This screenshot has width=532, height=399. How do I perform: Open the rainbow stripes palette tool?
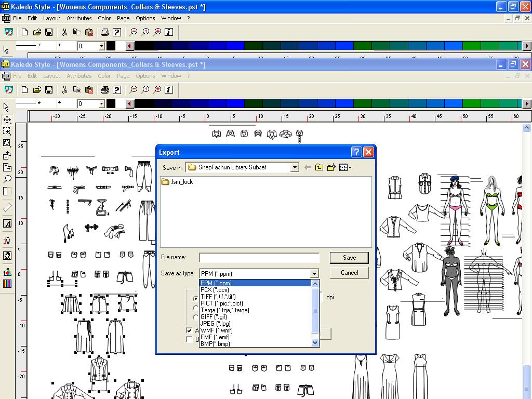(7, 284)
